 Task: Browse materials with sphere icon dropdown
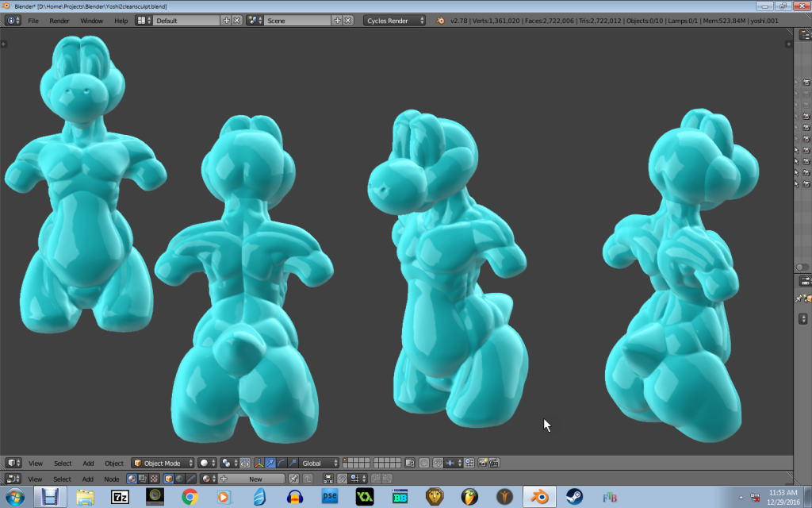tap(209, 479)
